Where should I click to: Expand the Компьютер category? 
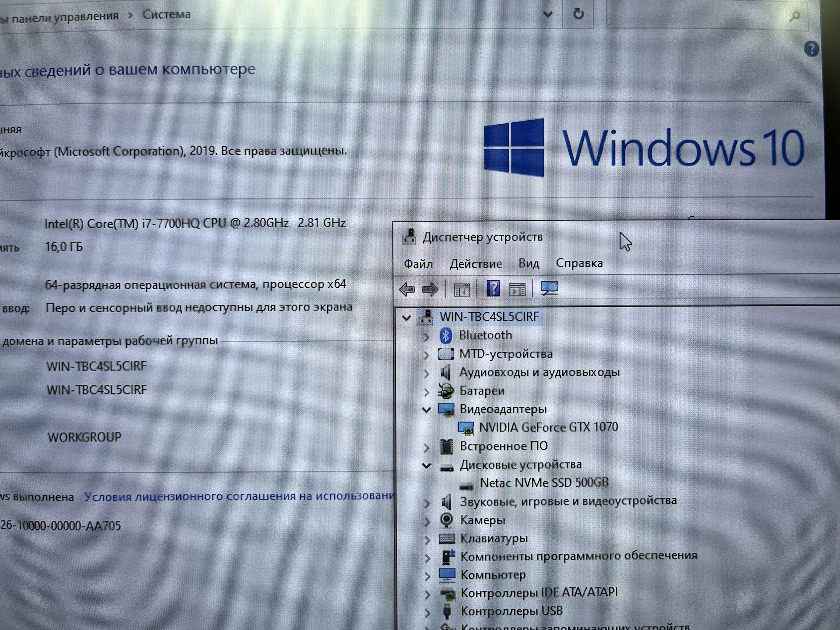coord(427,576)
